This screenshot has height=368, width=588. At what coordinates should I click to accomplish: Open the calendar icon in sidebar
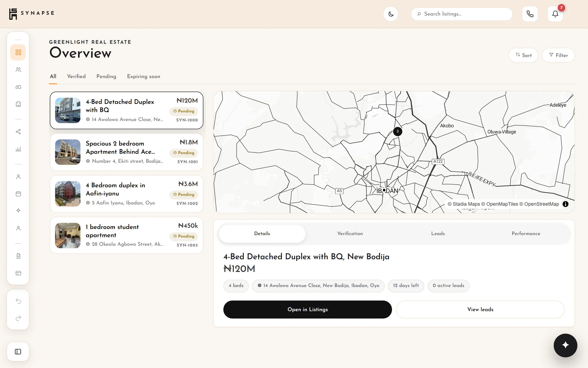click(x=18, y=194)
